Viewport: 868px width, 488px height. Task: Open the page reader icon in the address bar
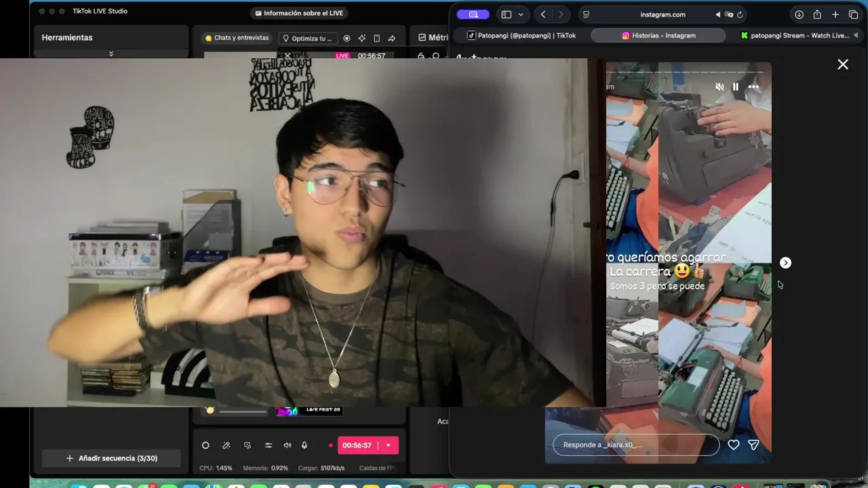pos(587,14)
